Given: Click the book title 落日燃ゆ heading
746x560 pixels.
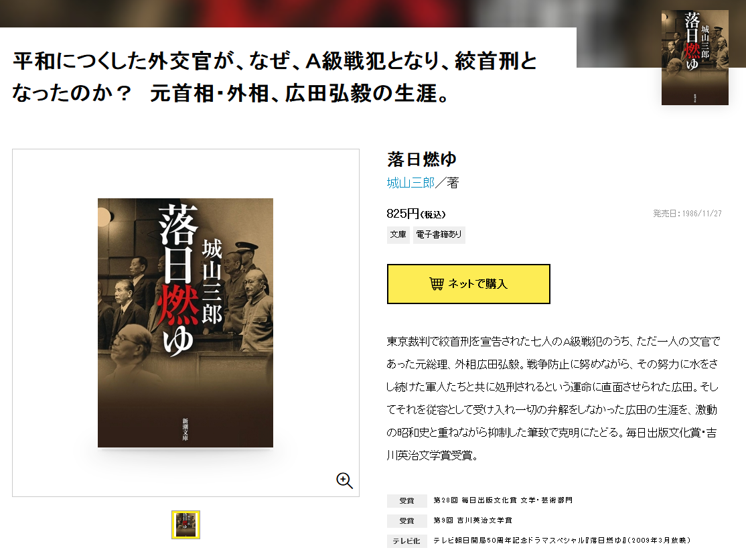Looking at the screenshot, I should [421, 159].
